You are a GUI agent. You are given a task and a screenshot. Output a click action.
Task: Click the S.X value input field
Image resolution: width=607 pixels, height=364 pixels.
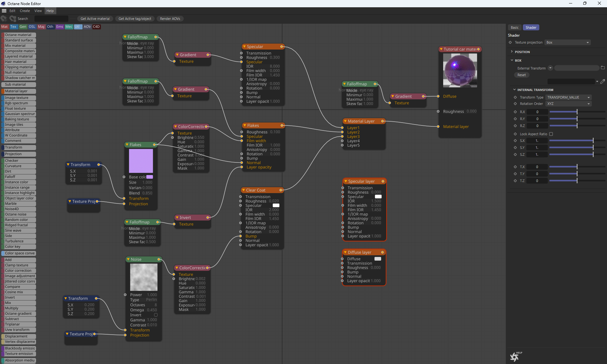(537, 141)
